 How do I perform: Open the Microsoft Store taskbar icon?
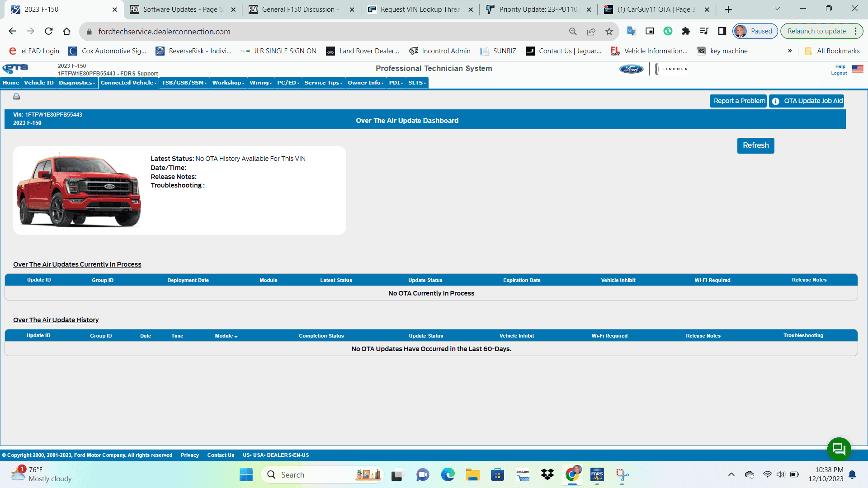(x=497, y=475)
